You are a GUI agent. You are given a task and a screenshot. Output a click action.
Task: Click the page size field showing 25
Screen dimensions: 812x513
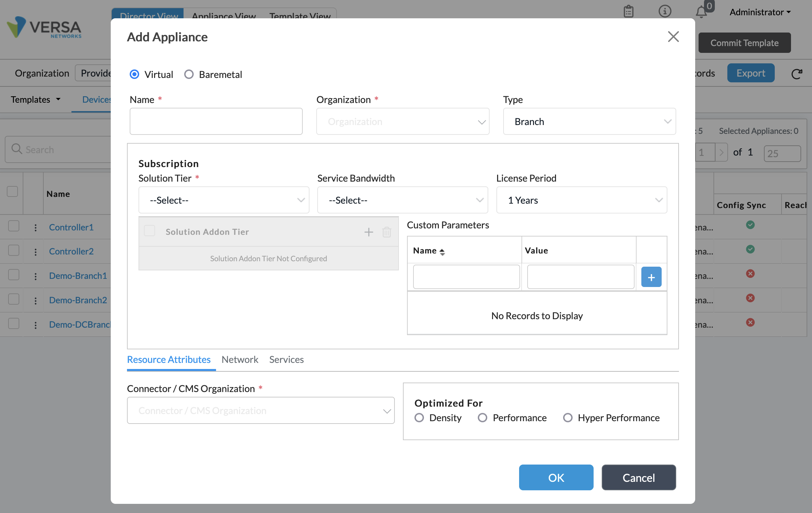pos(782,153)
